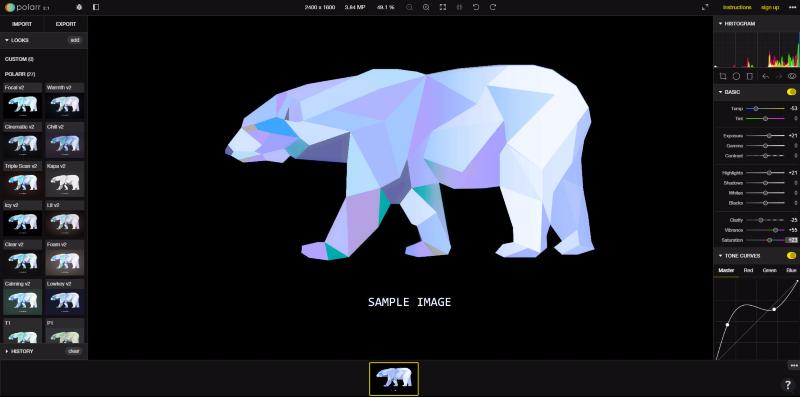Collapse the Looks panel
The width and height of the screenshot is (800, 397).
click(7, 40)
